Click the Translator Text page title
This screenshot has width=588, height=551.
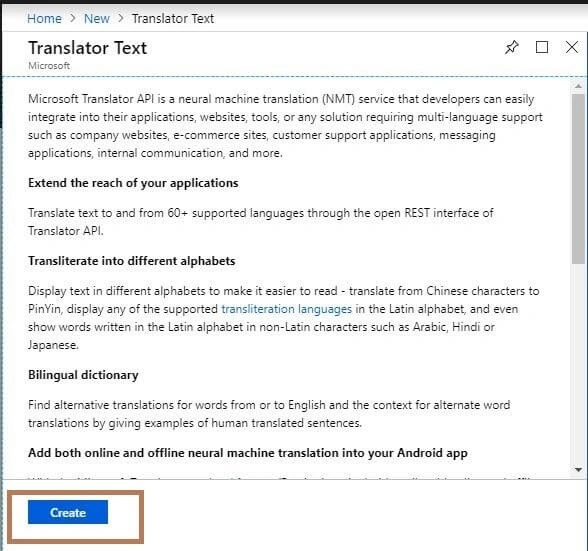coord(88,48)
